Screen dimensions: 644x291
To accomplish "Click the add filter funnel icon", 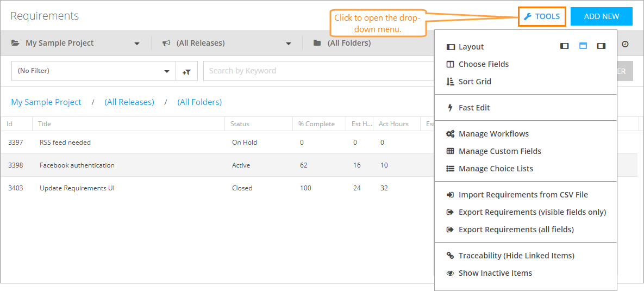I will pos(186,71).
